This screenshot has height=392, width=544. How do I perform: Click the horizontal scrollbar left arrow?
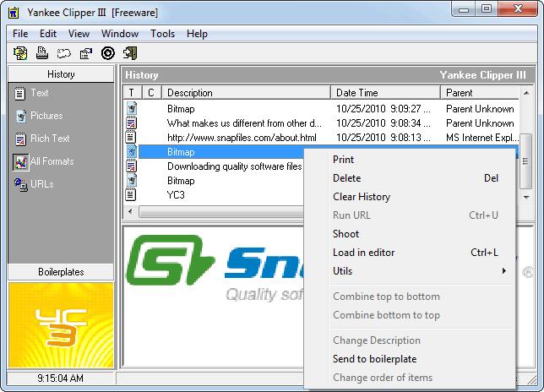pyautogui.click(x=130, y=211)
